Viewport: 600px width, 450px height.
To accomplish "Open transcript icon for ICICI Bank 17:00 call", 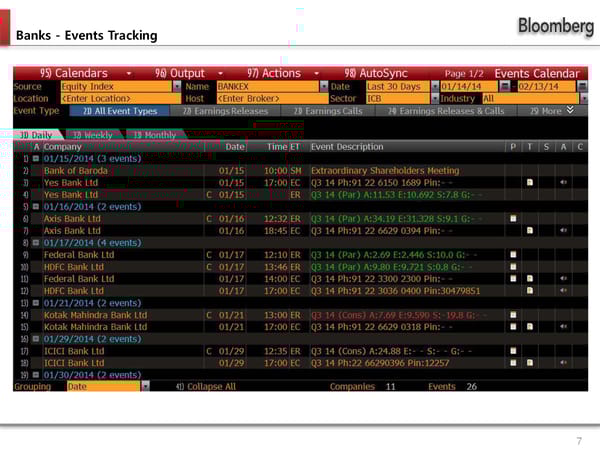I will 530,363.
